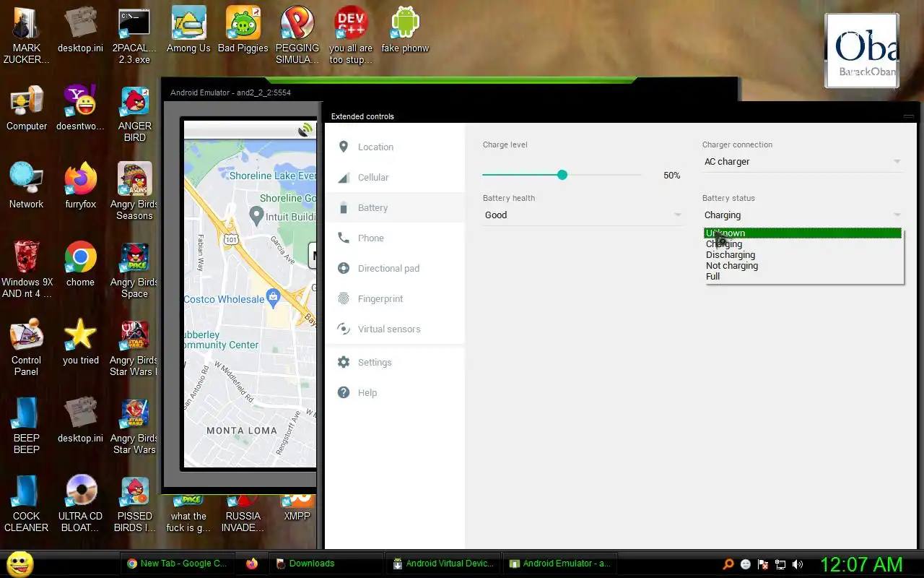Select Unknown in battery status list
The width and height of the screenshot is (924, 578).
(803, 233)
